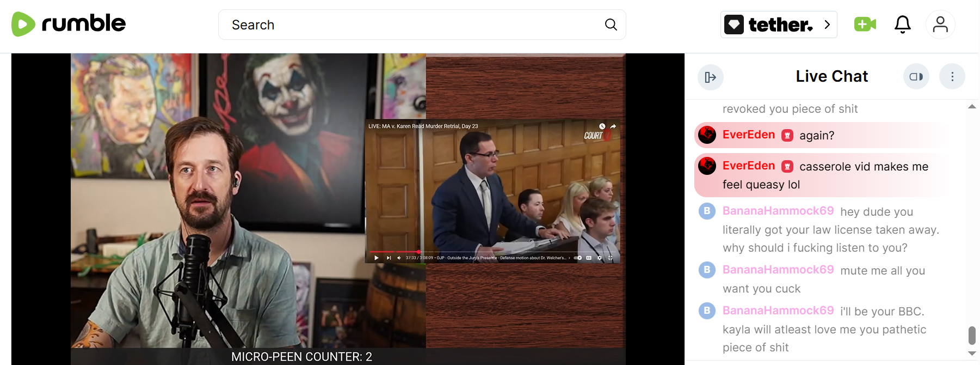
Task: Click BananaHammock69 name on 'hey dude' message
Action: pyautogui.click(x=778, y=211)
